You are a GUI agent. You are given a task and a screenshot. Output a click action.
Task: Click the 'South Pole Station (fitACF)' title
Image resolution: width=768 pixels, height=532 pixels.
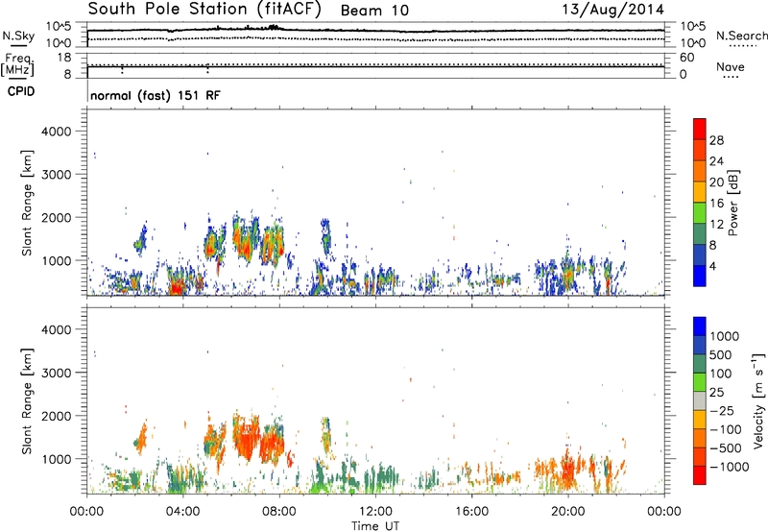(x=204, y=10)
